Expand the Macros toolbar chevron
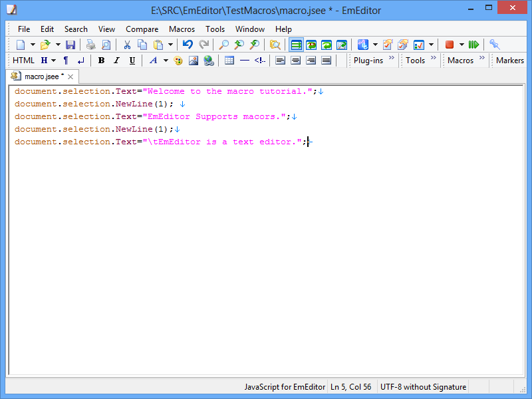 coord(481,58)
